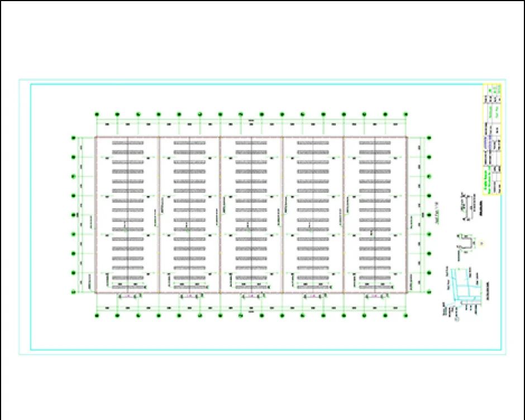Click the magenta door marker below center bay
Image resolution: width=525 pixels, height=420 pixels.
click(x=251, y=296)
